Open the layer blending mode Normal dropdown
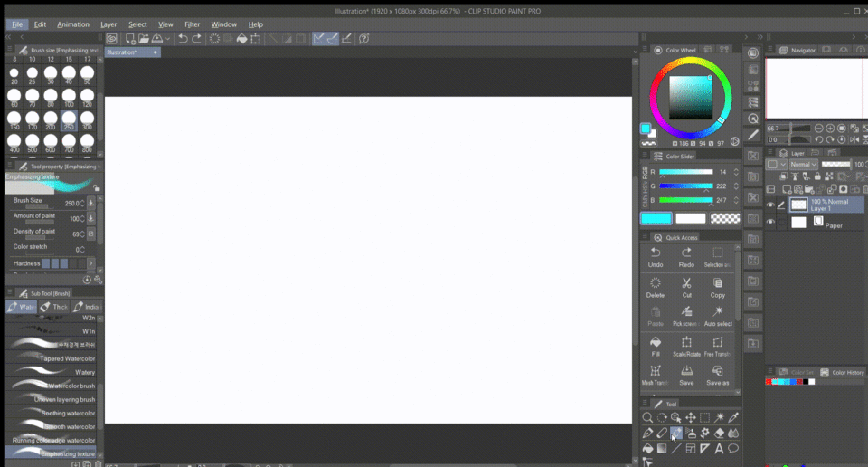This screenshot has width=868, height=467. pyautogui.click(x=803, y=164)
